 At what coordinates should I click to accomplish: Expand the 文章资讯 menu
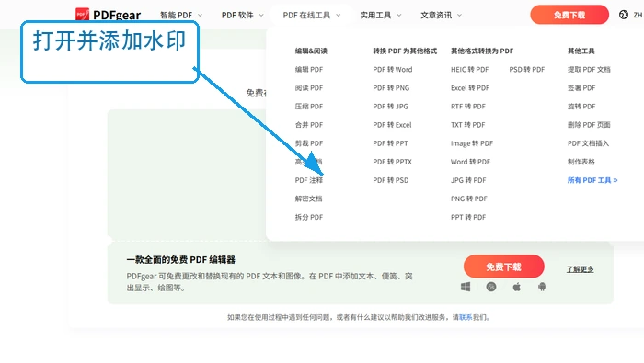click(441, 16)
